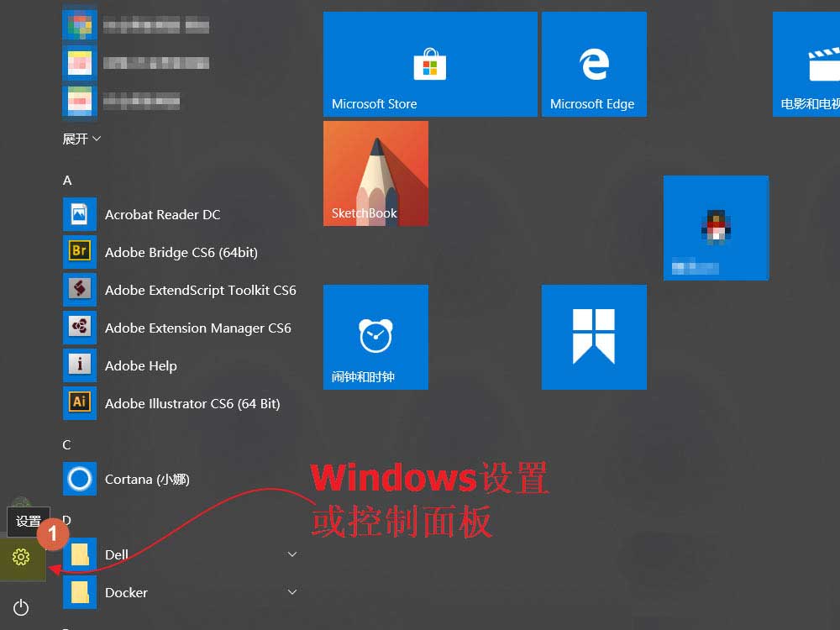Expand the Dell folder chevron
Image resolution: width=840 pixels, height=630 pixels.
click(x=292, y=554)
